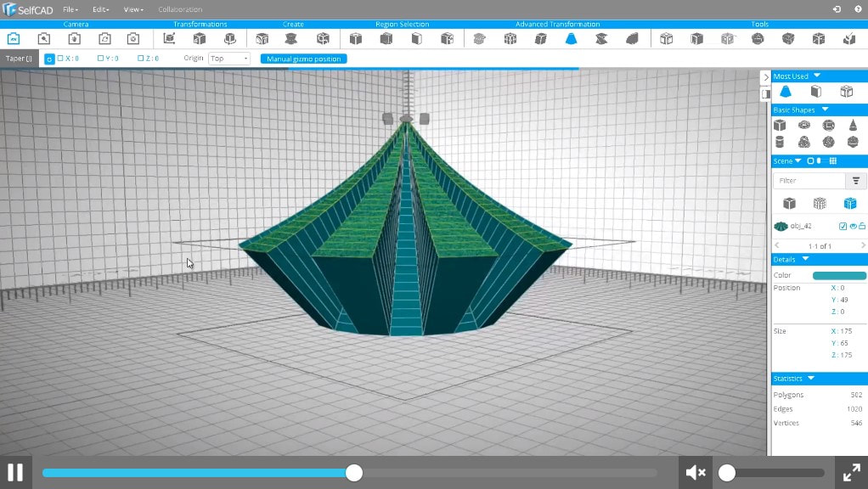Select the first Camera tool in the toolbar

pos(13,38)
